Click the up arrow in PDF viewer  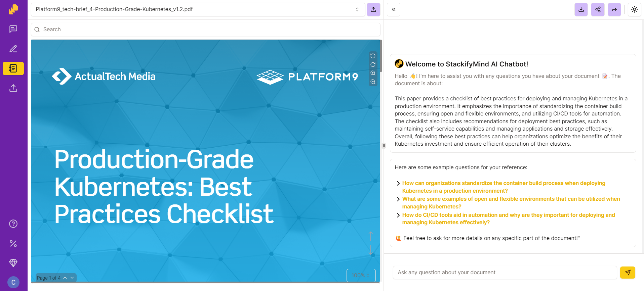tap(370, 236)
